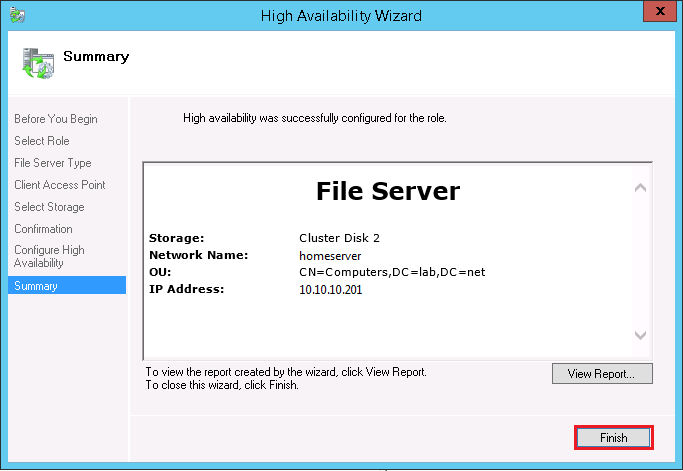Image resolution: width=683 pixels, height=471 pixels.
Task: Click the report scroll up arrow
Action: coord(640,188)
